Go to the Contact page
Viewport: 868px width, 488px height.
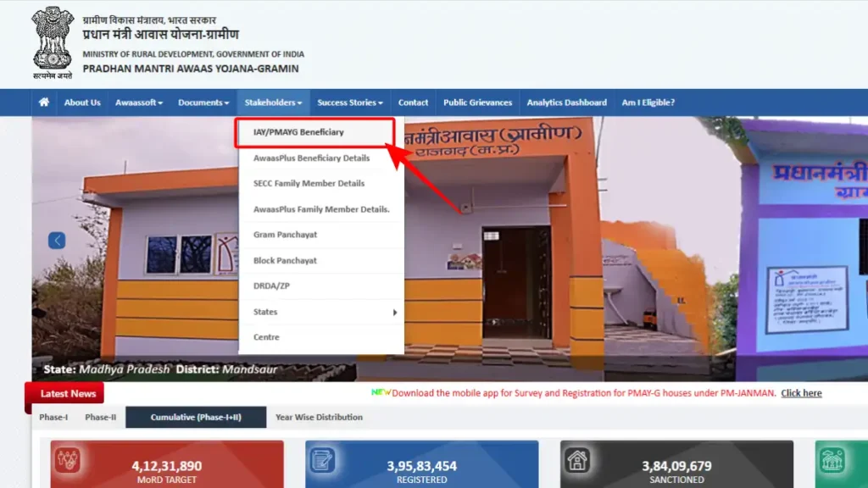[413, 103]
